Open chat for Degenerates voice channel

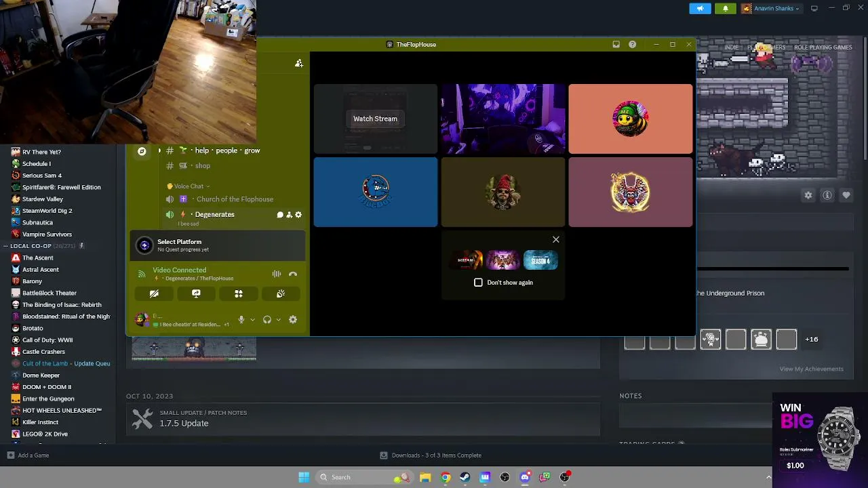[279, 215]
